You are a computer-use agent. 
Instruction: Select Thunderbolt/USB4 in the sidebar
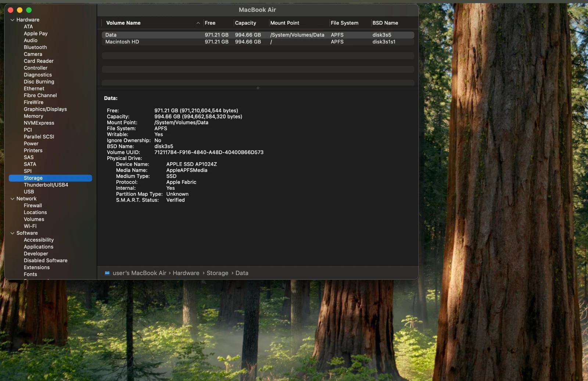(x=46, y=185)
